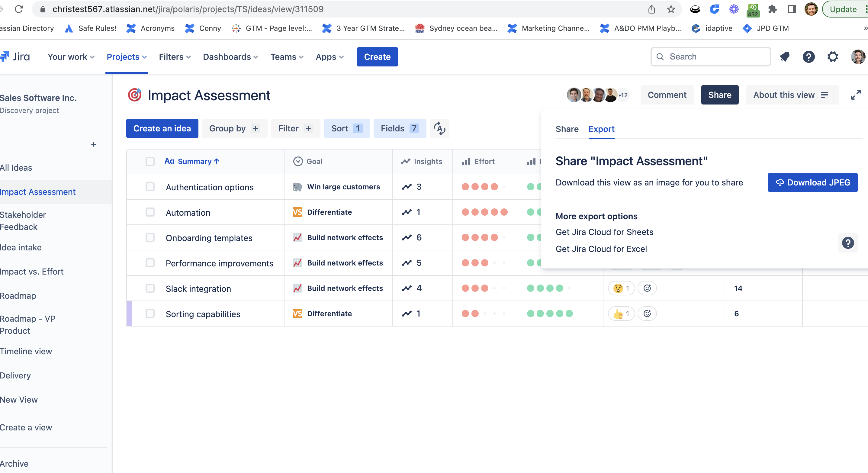Screen dimensions: 868x473
Task: Open Jira settings gear icon
Action: (x=832, y=56)
